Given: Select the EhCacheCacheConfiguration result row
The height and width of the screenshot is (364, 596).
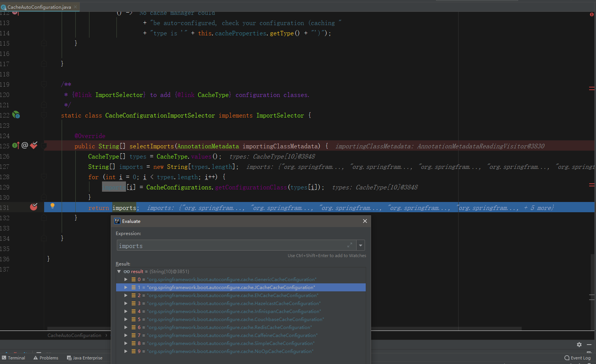Looking at the screenshot, I should (241, 296).
